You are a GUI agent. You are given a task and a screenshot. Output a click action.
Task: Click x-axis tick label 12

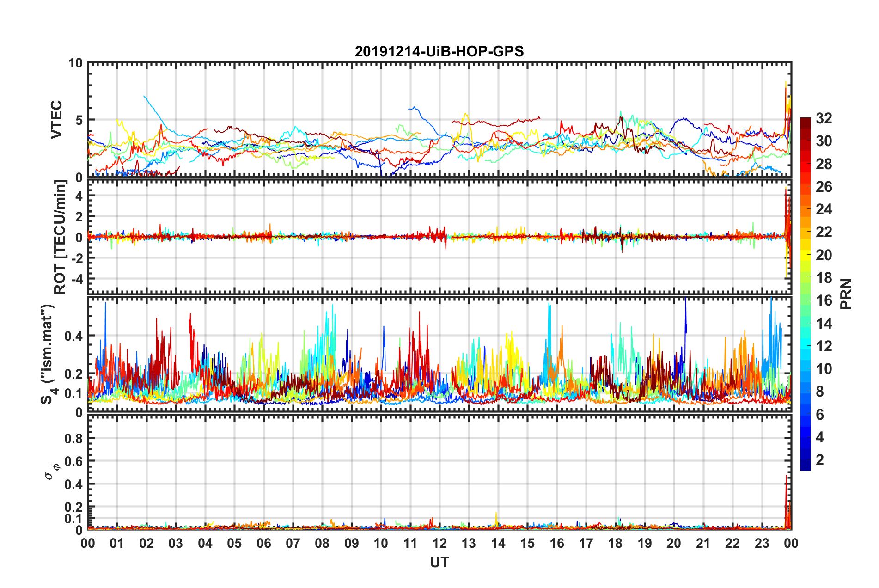pos(439,544)
